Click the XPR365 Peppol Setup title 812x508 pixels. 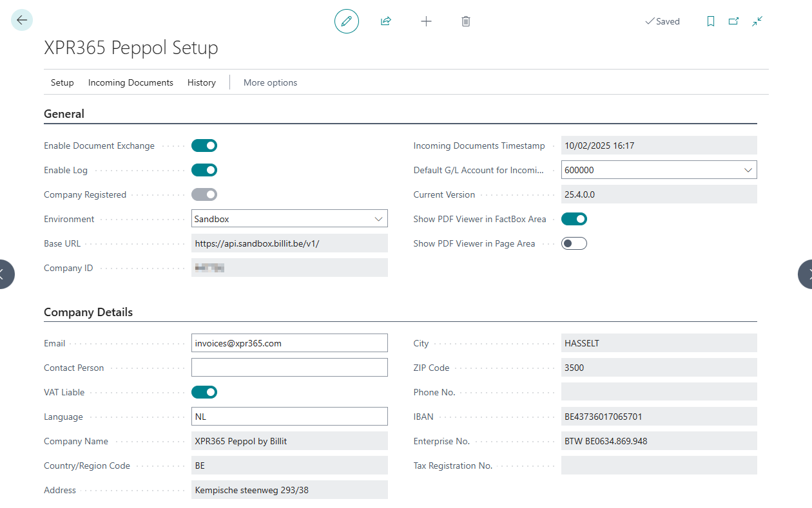tap(131, 48)
